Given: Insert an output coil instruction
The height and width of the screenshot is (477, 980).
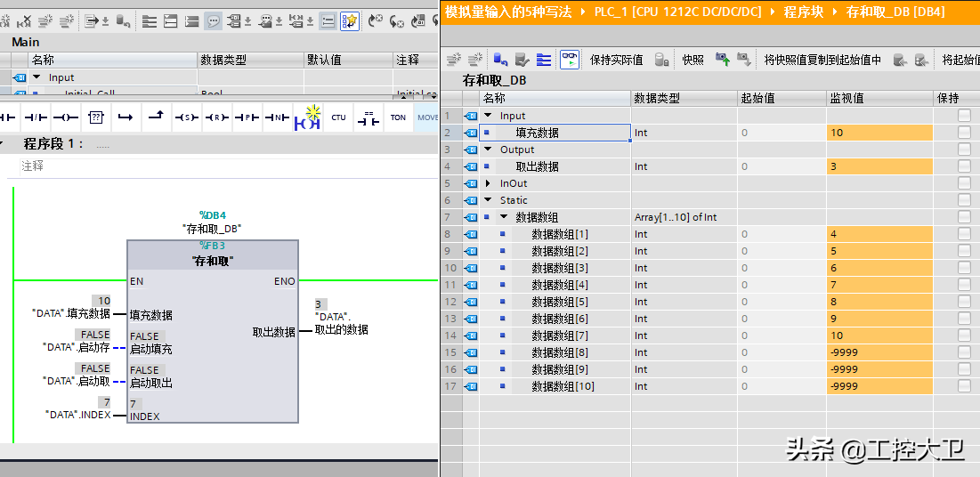Looking at the screenshot, I should click(x=66, y=117).
